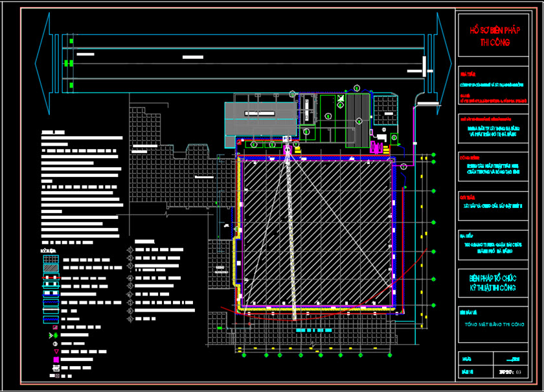544x392 pixels.
Task: Select the magenta downward triangle legend symbol
Action: point(56,351)
